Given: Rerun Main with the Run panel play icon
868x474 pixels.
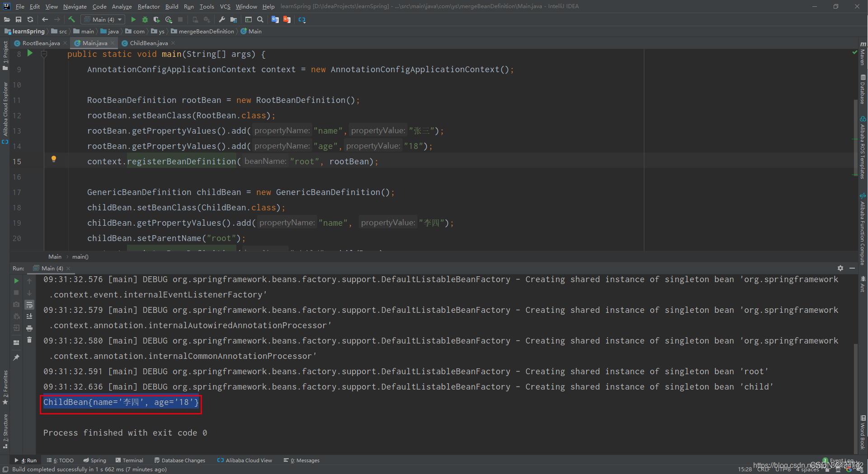Looking at the screenshot, I should point(16,281).
